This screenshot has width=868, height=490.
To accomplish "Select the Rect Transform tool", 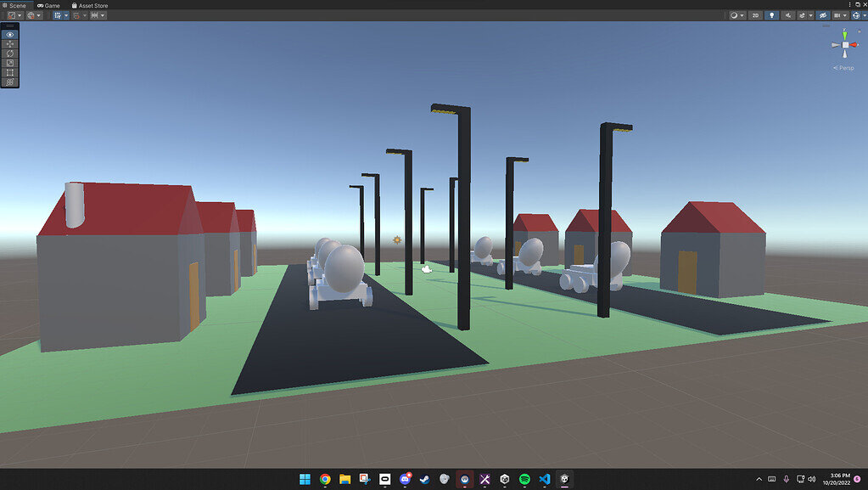I will [x=9, y=71].
